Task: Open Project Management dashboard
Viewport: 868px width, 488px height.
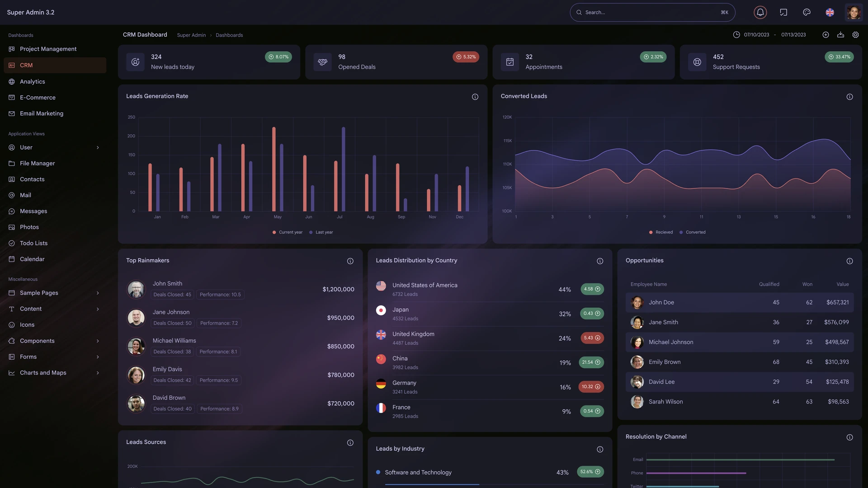Action: pyautogui.click(x=55, y=49)
